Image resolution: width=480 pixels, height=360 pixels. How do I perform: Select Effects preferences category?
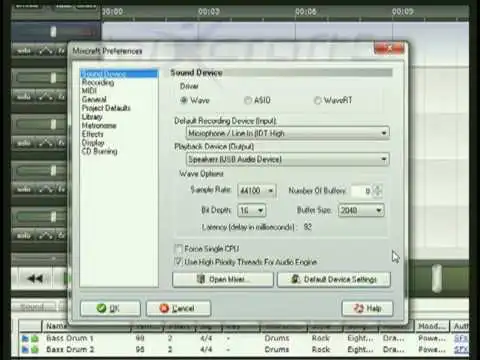[x=93, y=134]
